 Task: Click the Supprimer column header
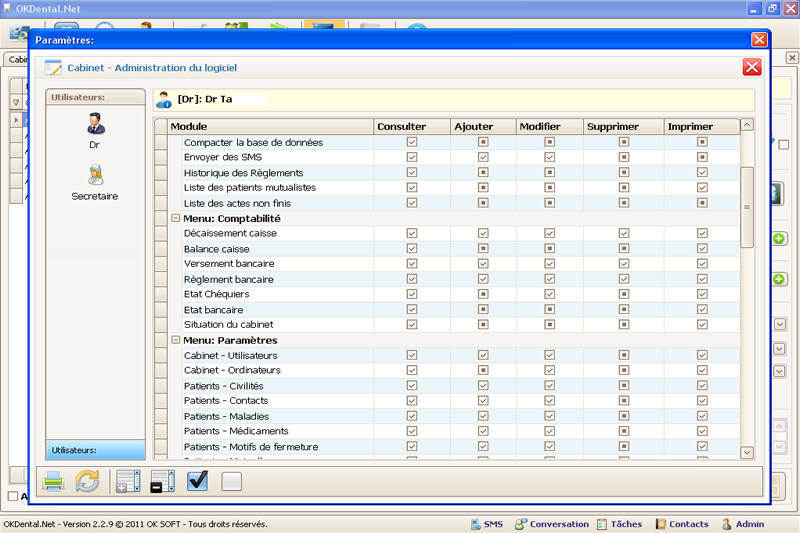[x=623, y=126]
